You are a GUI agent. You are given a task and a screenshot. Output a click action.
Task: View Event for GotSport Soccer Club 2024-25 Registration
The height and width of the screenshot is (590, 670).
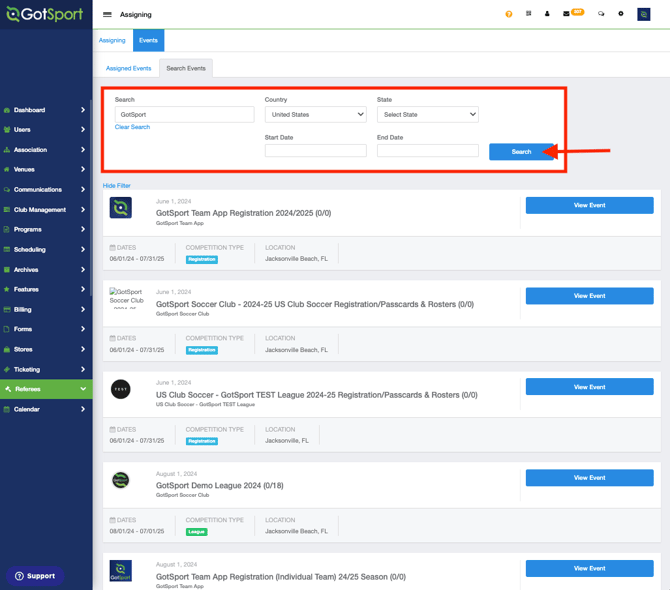pyautogui.click(x=589, y=296)
